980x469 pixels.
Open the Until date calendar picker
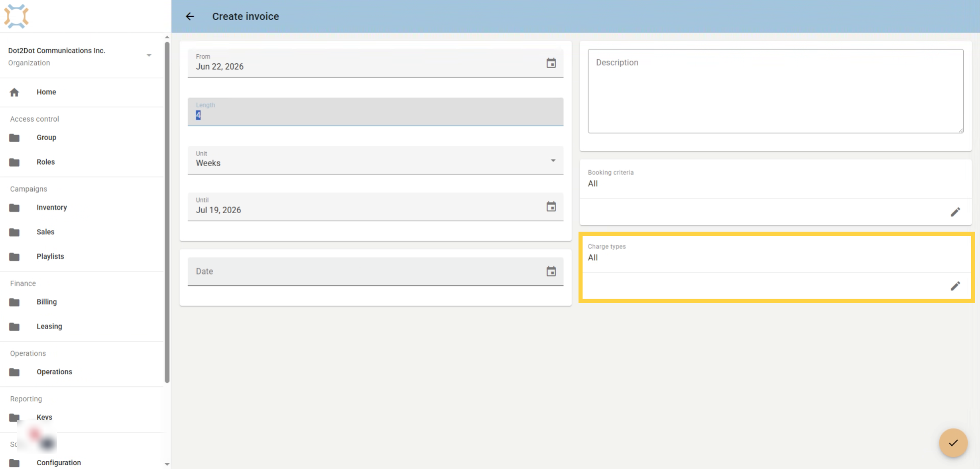pyautogui.click(x=551, y=206)
